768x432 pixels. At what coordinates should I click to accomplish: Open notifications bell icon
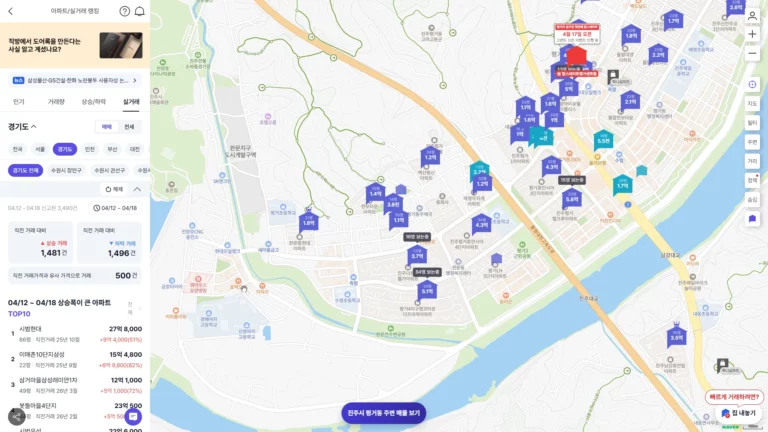(x=139, y=11)
